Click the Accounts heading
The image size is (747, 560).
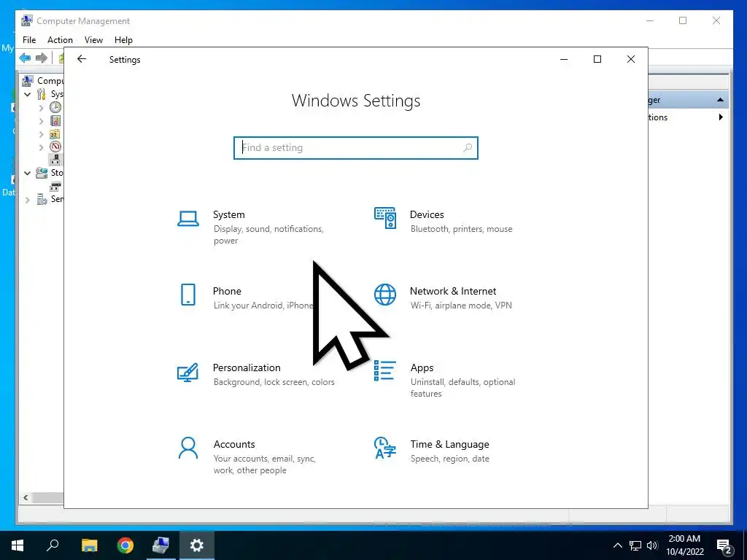[x=234, y=444]
